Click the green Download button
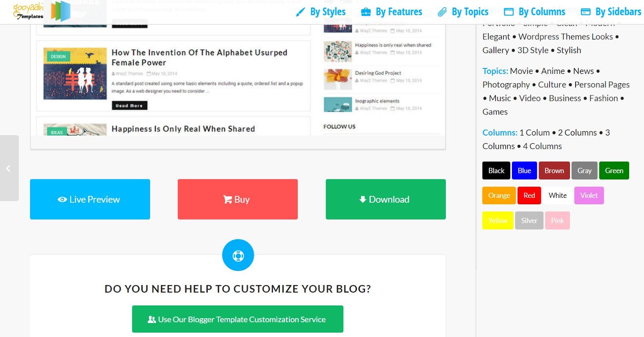Image resolution: width=644 pixels, height=337 pixels. click(x=386, y=199)
